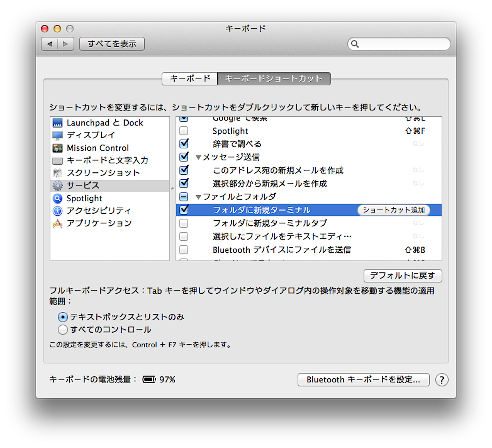Switch to キーボードショートカット tab

[x=273, y=78]
